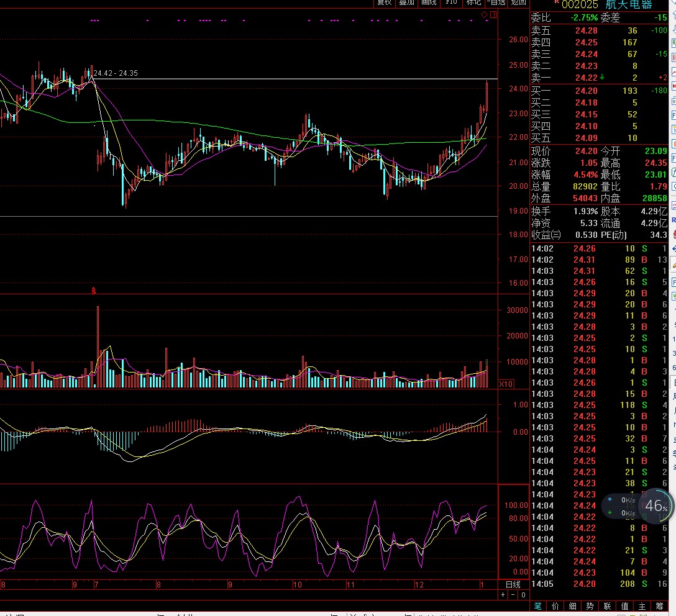The width and height of the screenshot is (676, 616).
Task: Switch to the 价 price distribution tab
Action: pyautogui.click(x=555, y=606)
